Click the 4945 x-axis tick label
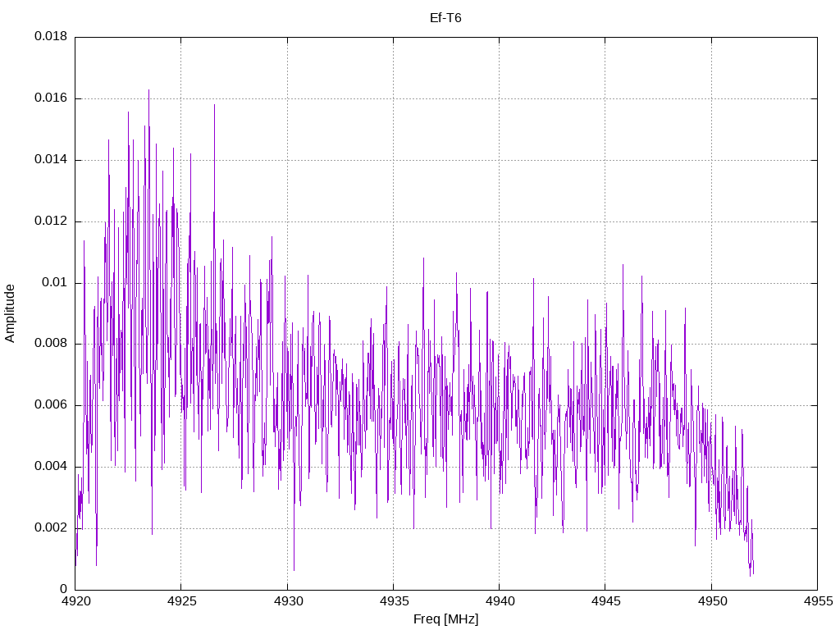Screen dimensions: 840x630 pyautogui.click(x=605, y=601)
